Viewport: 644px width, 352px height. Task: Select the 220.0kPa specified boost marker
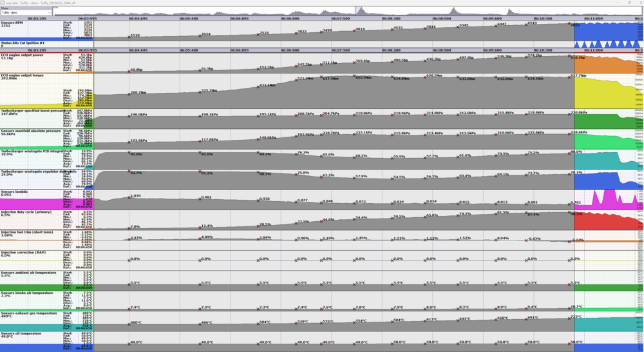[570, 112]
